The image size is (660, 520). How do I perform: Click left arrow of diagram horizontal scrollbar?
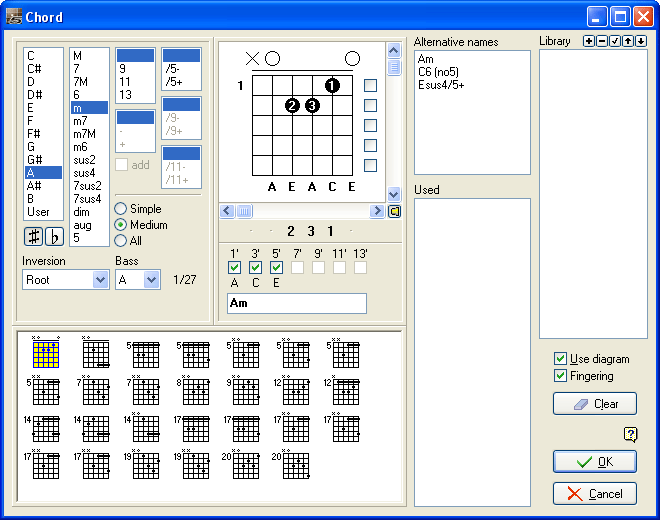tap(227, 211)
